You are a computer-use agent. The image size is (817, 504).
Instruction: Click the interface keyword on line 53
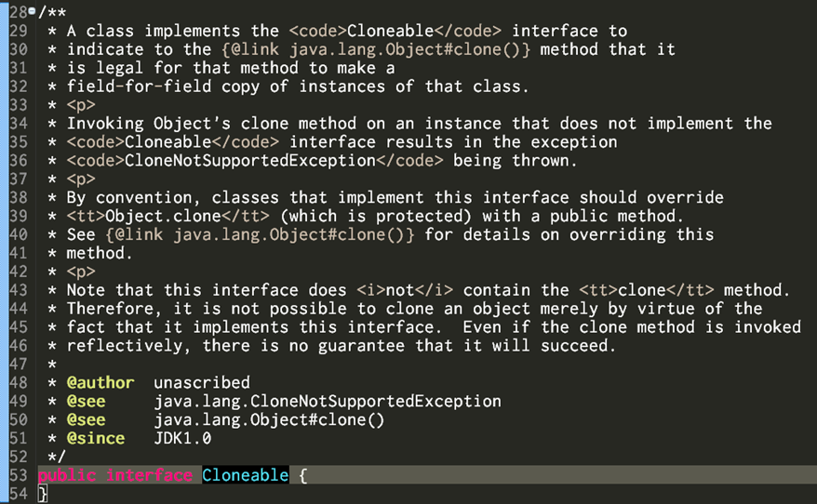(150, 475)
